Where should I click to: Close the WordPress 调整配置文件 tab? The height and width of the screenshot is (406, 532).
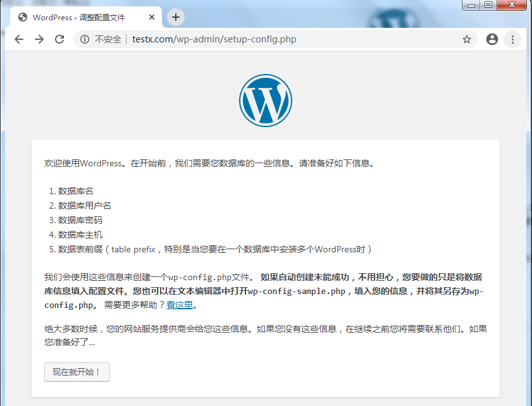coord(152,17)
